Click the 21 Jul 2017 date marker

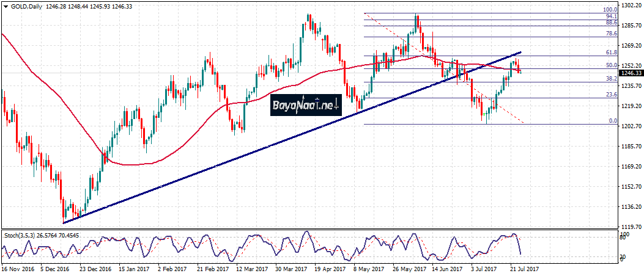click(x=524, y=268)
